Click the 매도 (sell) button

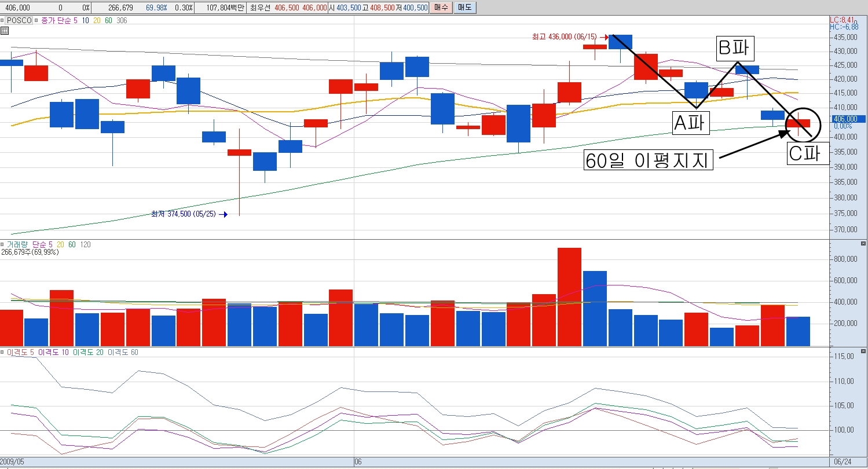464,8
